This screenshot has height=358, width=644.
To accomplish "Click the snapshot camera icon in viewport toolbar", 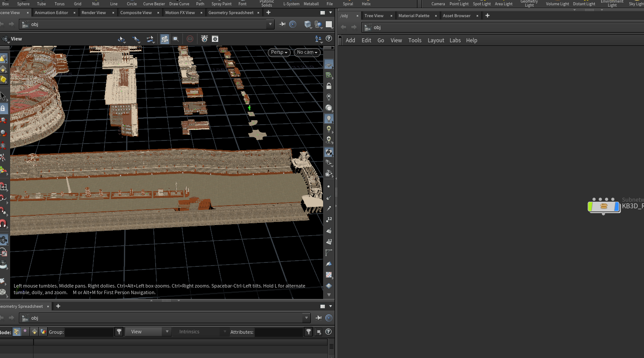I will tap(164, 39).
